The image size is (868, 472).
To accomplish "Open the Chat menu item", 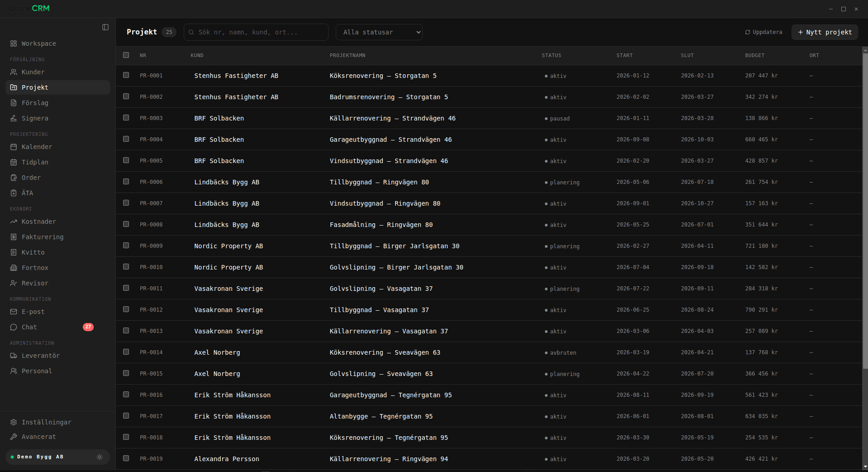I will coord(57,327).
